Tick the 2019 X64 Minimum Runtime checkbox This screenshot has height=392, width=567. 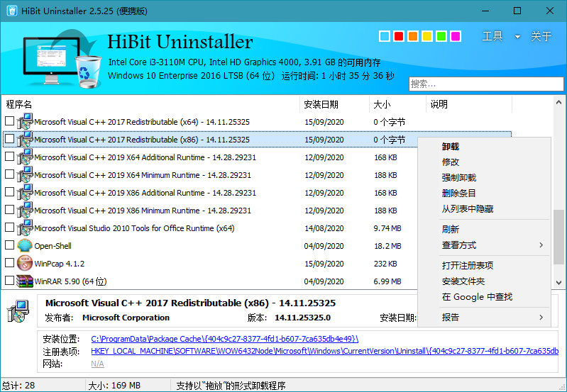(10, 174)
